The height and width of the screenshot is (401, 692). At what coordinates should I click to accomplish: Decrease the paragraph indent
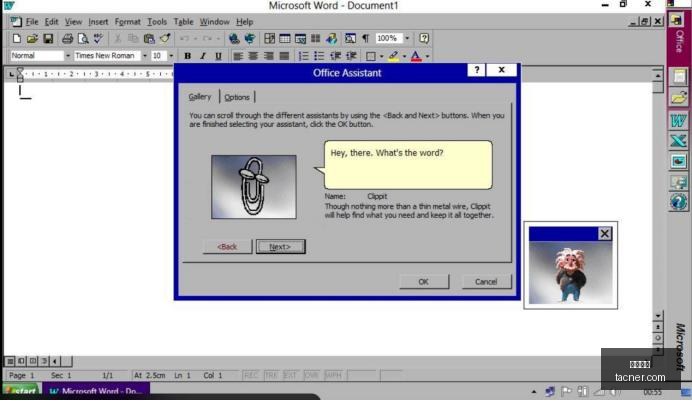[335, 56]
